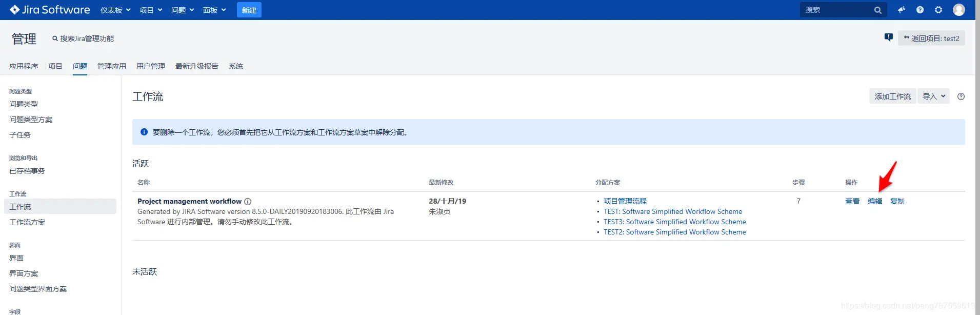Switch to the 管理应用 tab
The image size is (980, 315).
pyautogui.click(x=112, y=66)
